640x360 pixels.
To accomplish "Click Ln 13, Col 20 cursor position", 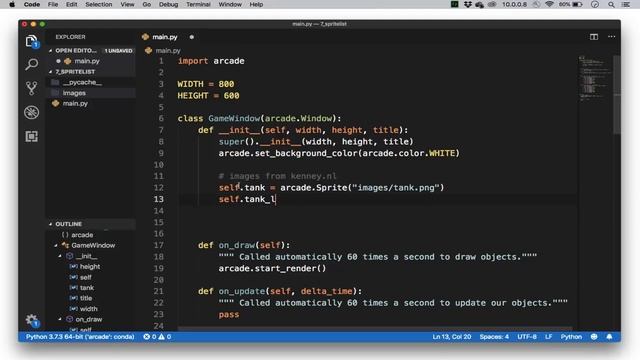I will tap(451, 337).
